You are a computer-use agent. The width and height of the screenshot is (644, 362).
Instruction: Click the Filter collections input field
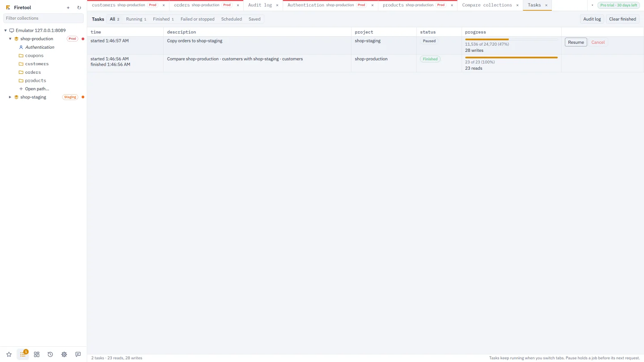point(43,18)
